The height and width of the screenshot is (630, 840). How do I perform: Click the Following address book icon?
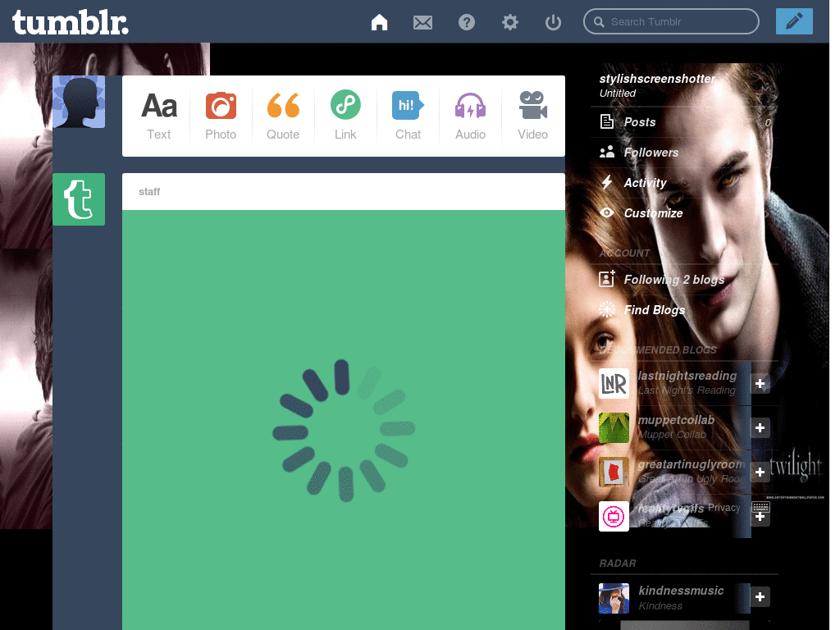point(606,279)
